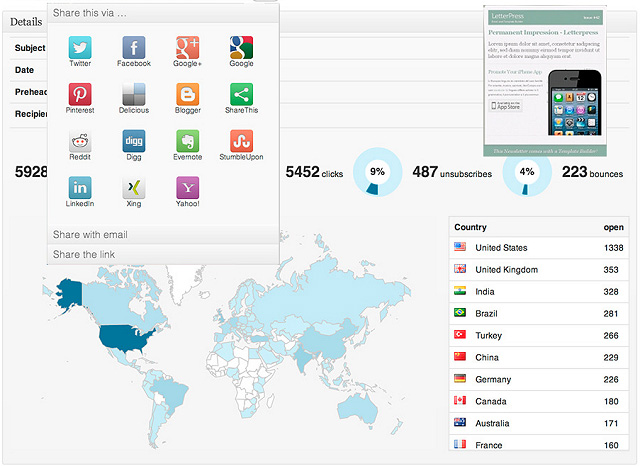Image resolution: width=640 pixels, height=466 pixels.
Task: Select the Germany country name
Action: (493, 379)
